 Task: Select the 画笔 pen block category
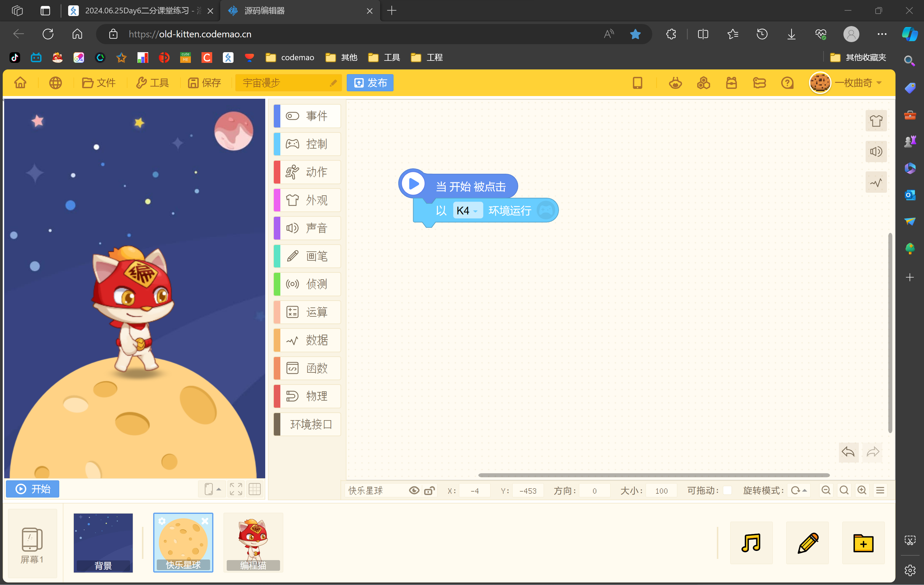click(307, 256)
